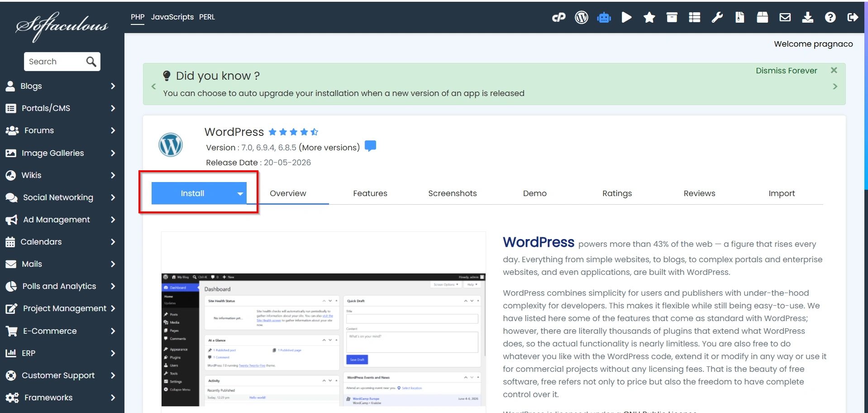Click the blue AI robot icon
This screenshot has width=868, height=413.
604,18
